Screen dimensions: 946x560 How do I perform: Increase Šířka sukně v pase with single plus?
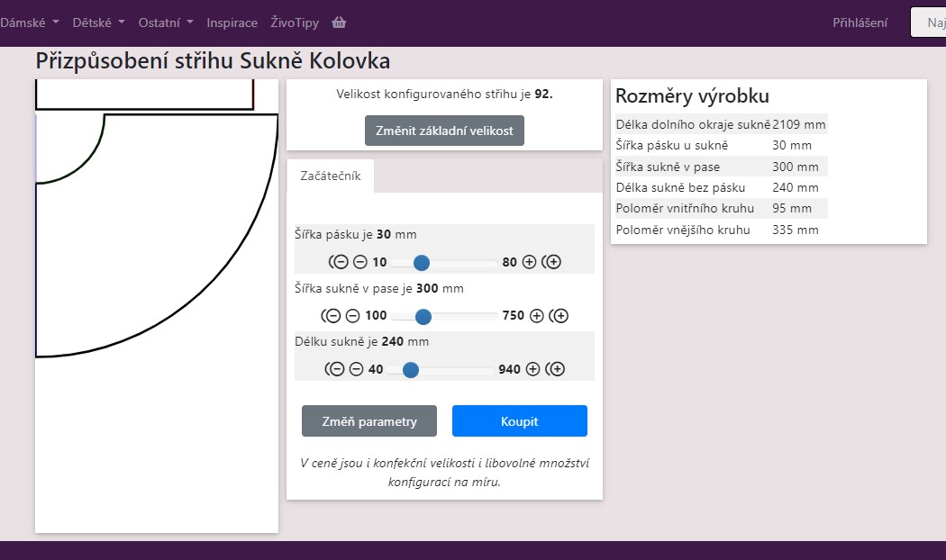537,316
